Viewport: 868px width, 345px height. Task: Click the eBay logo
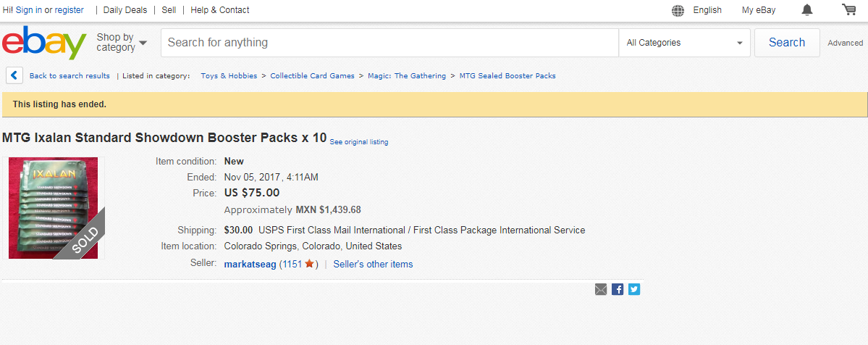point(44,43)
